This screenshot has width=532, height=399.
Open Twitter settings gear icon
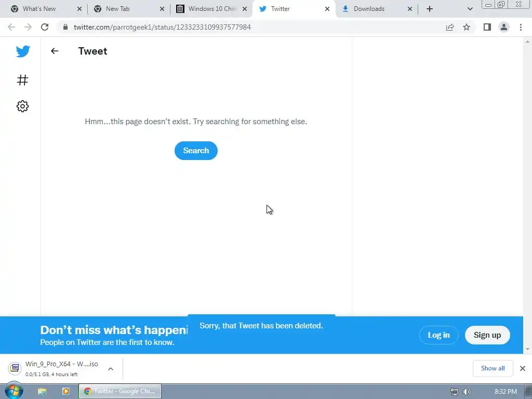click(x=23, y=106)
